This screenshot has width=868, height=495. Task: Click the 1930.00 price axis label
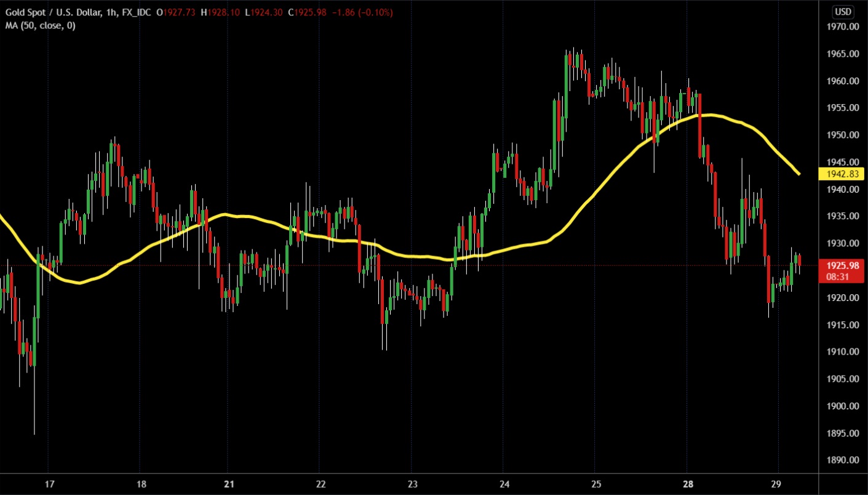tap(842, 243)
